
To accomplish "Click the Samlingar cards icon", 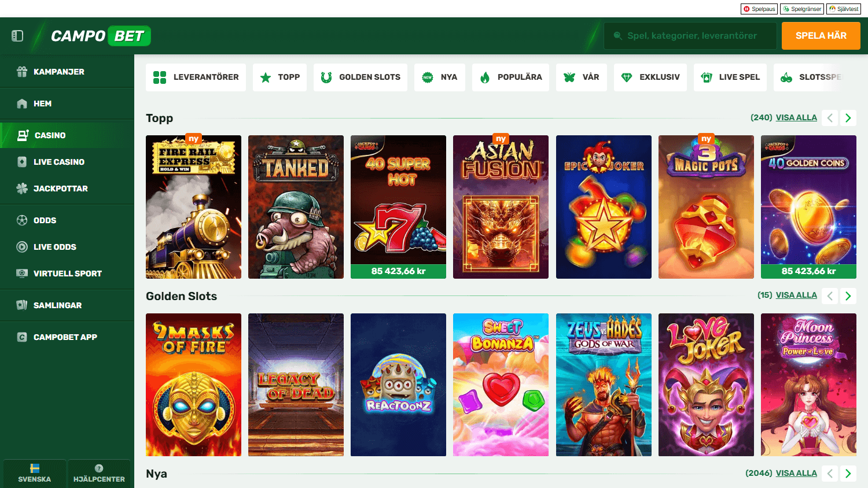I will (22, 305).
